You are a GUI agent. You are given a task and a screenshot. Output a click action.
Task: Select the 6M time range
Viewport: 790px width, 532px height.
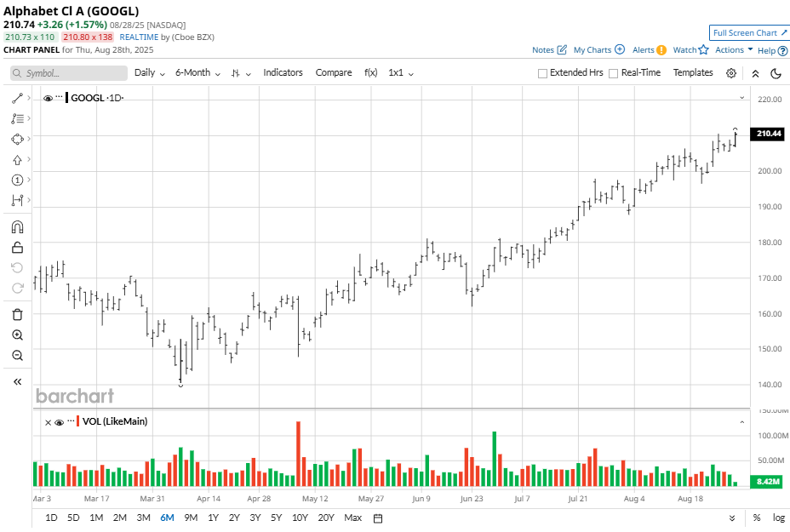[x=167, y=518]
